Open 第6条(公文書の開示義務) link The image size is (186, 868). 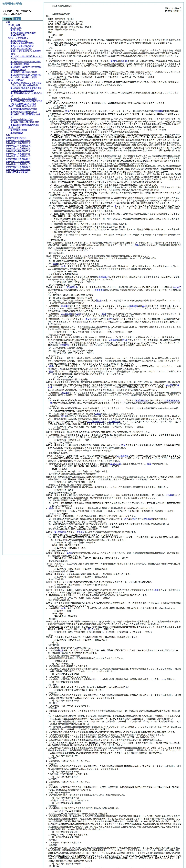(x=22, y=43)
